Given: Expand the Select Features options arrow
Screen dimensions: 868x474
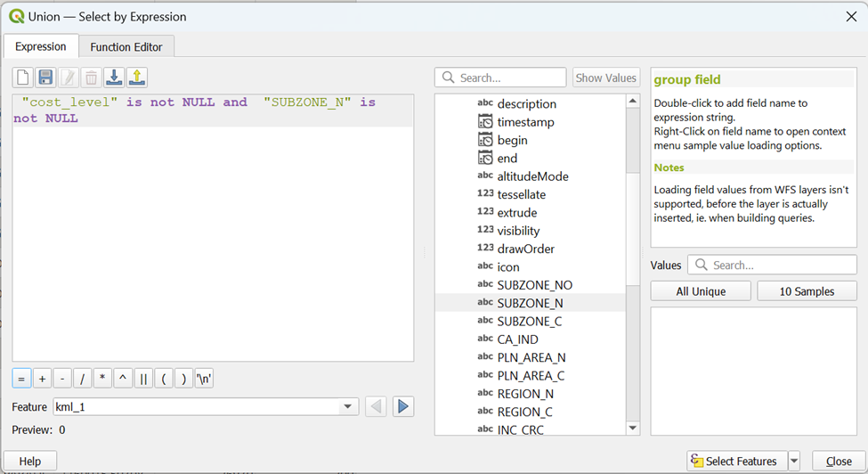Looking at the screenshot, I should [x=794, y=462].
